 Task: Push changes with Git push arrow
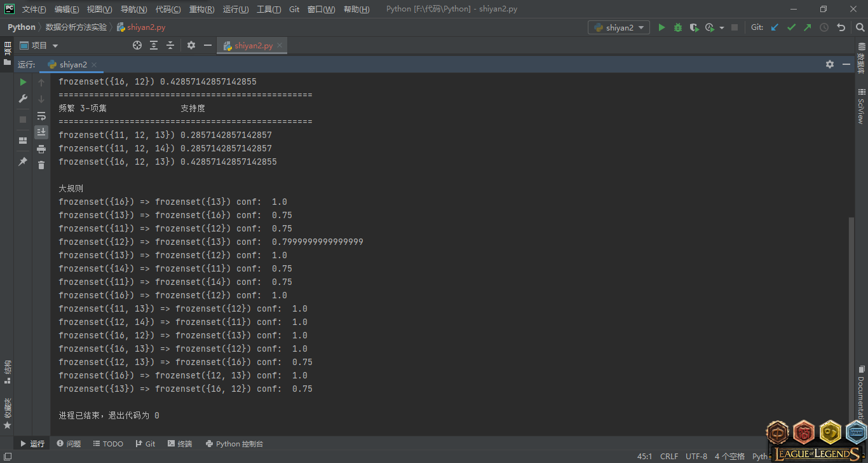click(808, 27)
